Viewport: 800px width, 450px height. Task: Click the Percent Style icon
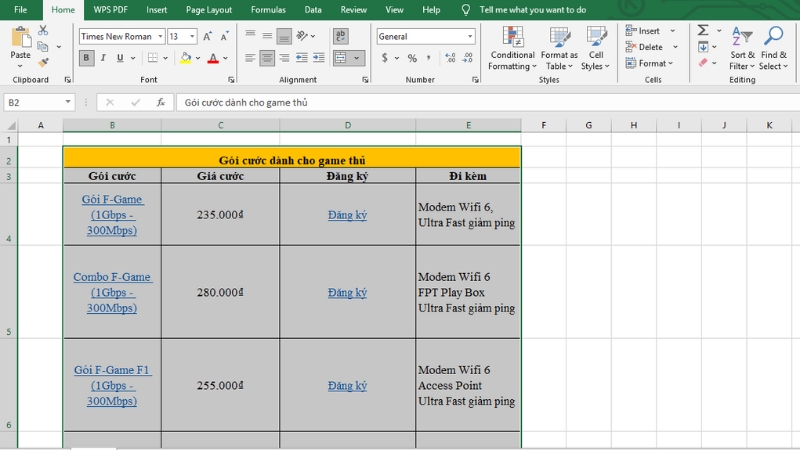pos(412,59)
